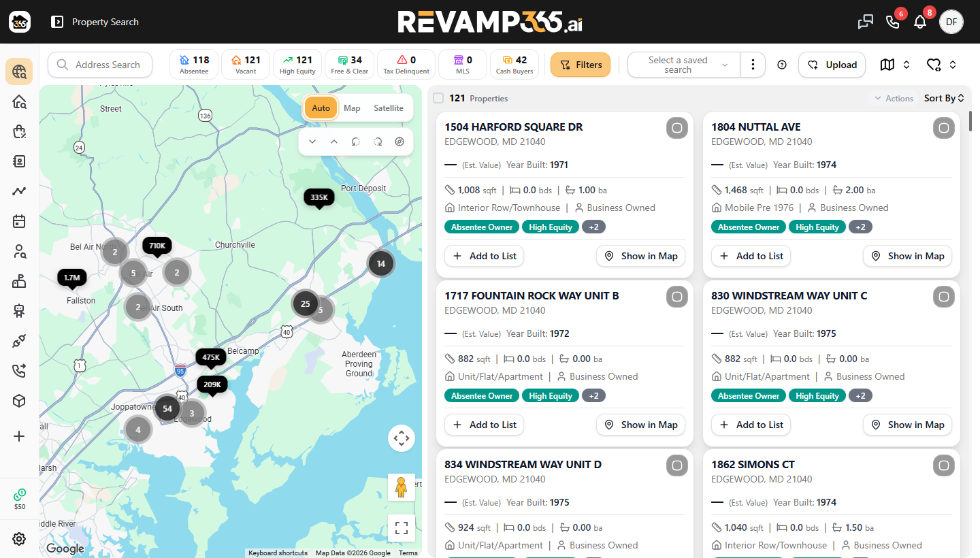Click the Street View pegman icon
The image size is (980, 558).
pyautogui.click(x=402, y=487)
